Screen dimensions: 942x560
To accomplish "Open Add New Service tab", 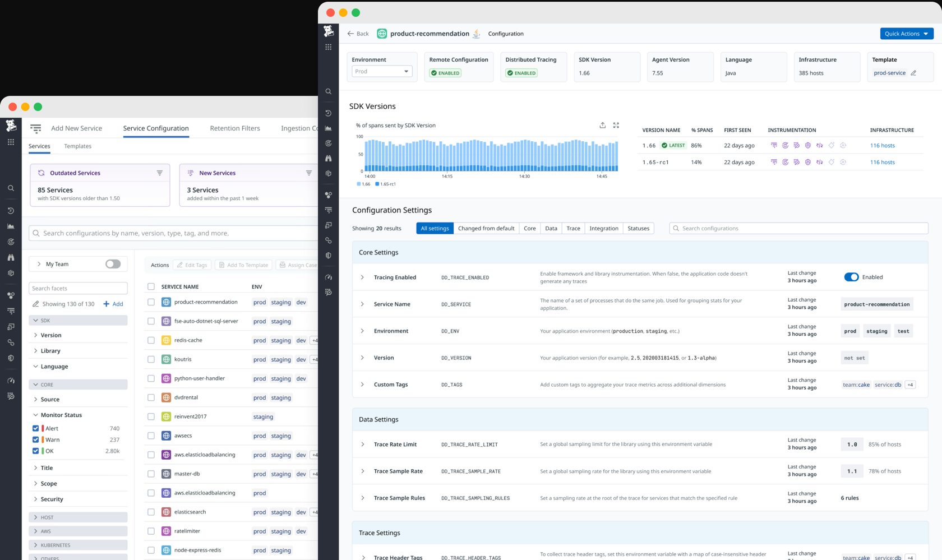I will coord(76,128).
